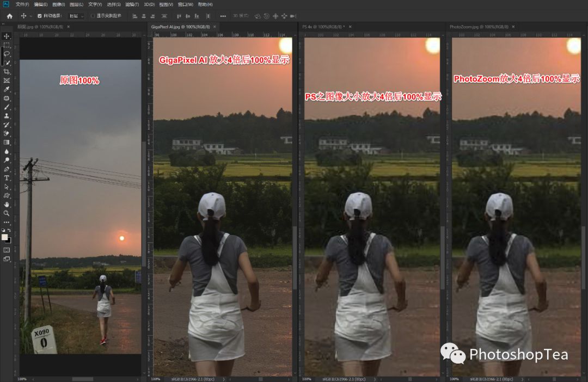Open the 编辑(E) menu
The height and width of the screenshot is (382, 588).
tap(40, 4)
